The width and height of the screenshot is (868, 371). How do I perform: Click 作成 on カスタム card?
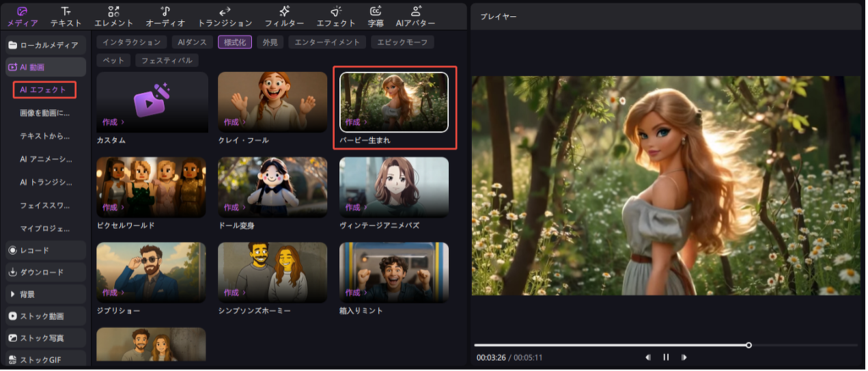113,122
